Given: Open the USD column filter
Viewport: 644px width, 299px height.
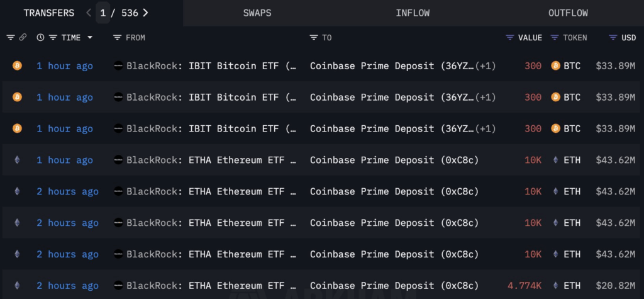Looking at the screenshot, I should click(613, 38).
